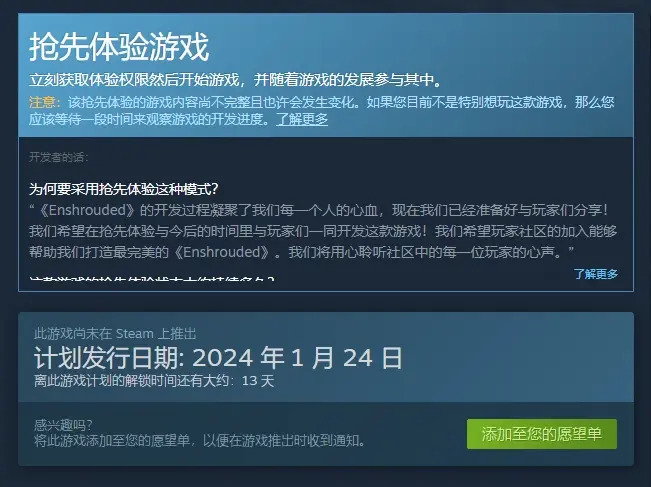The width and height of the screenshot is (651, 487).
Task: Click the green 添加至您的愿望单 button
Action: point(542,434)
